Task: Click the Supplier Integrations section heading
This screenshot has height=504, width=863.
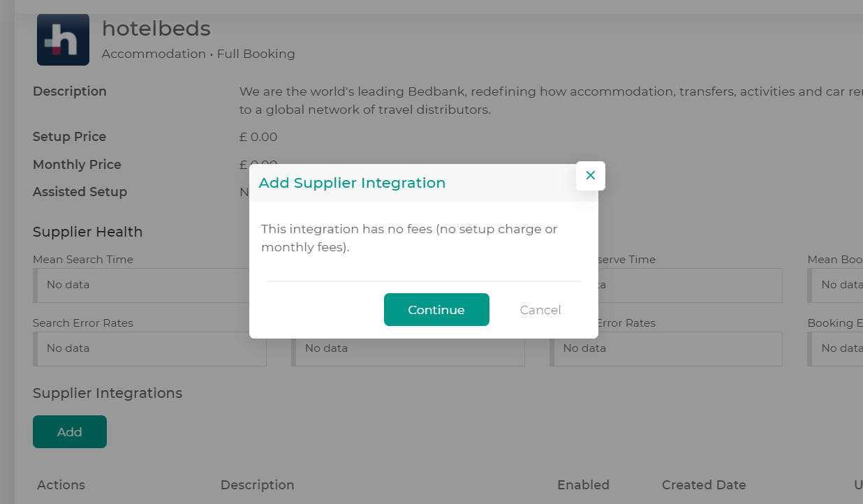Action: click(108, 394)
